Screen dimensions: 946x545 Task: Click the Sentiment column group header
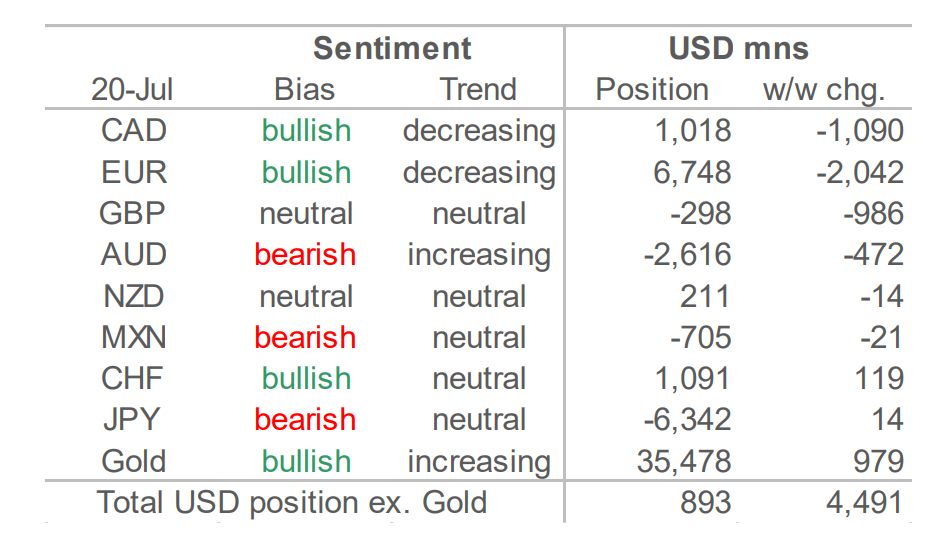point(392,48)
